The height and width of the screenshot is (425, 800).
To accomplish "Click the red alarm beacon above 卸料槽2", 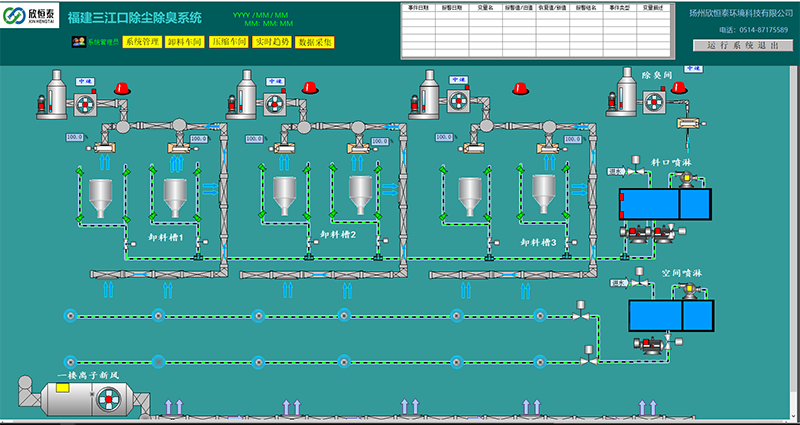I will 310,88.
